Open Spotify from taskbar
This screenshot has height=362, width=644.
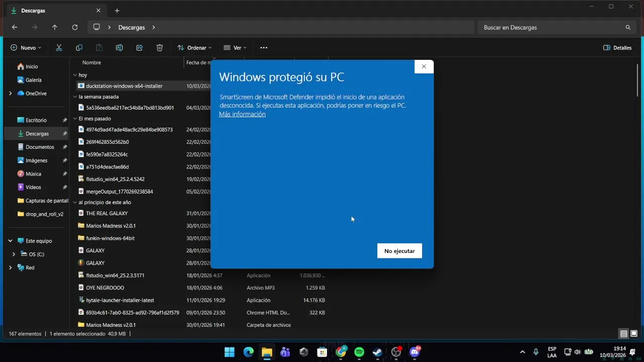[359, 352]
